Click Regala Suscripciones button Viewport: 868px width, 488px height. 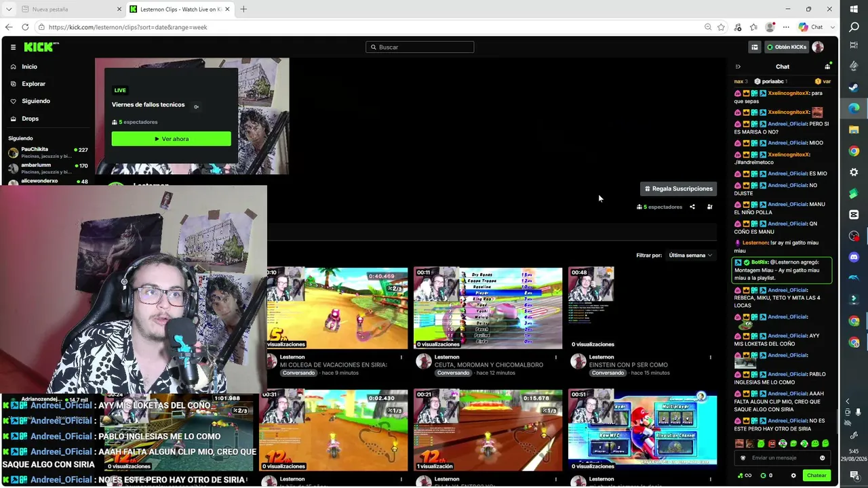tap(678, 188)
